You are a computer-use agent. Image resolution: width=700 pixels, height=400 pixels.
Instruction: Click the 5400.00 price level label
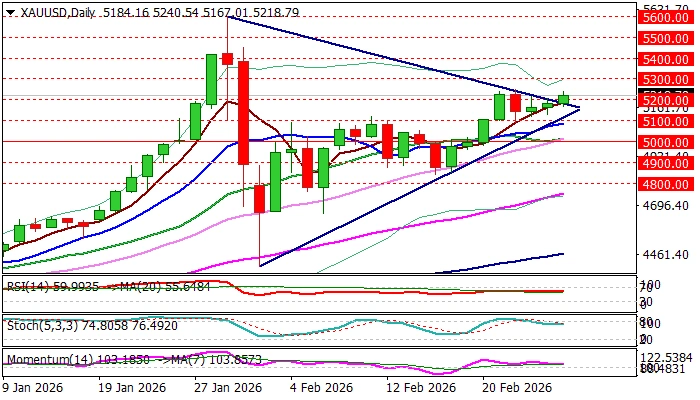pos(668,59)
